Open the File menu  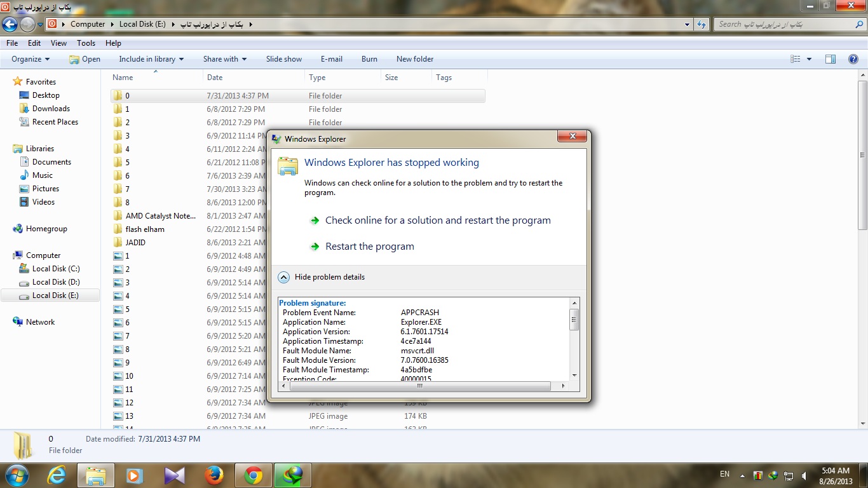pyautogui.click(x=12, y=43)
